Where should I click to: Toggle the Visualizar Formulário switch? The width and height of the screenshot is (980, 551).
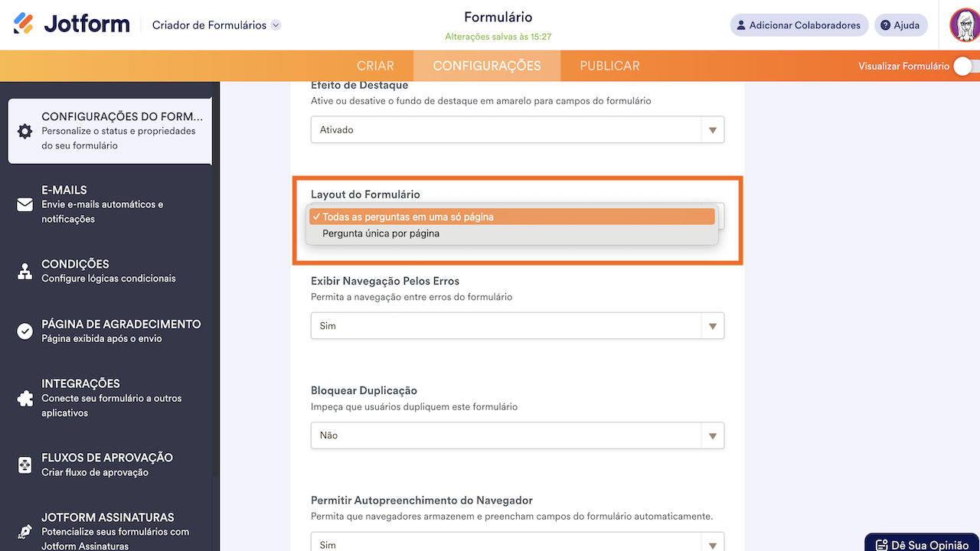click(x=964, y=67)
